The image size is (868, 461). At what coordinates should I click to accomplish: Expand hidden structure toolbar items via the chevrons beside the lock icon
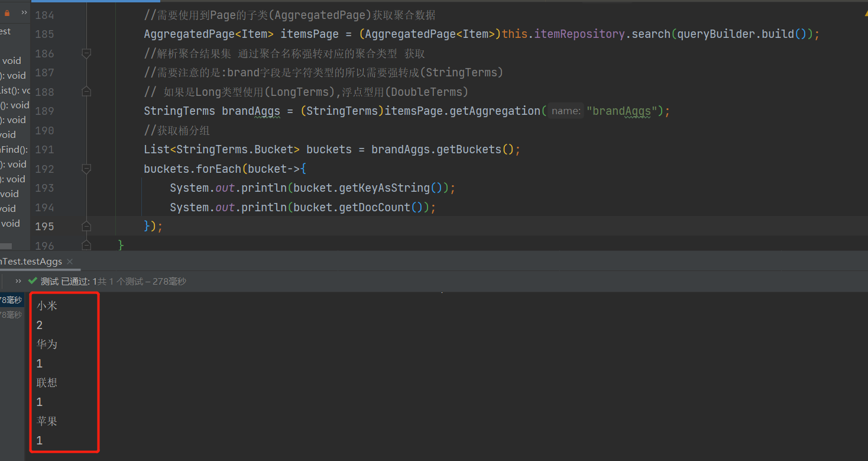tap(24, 12)
